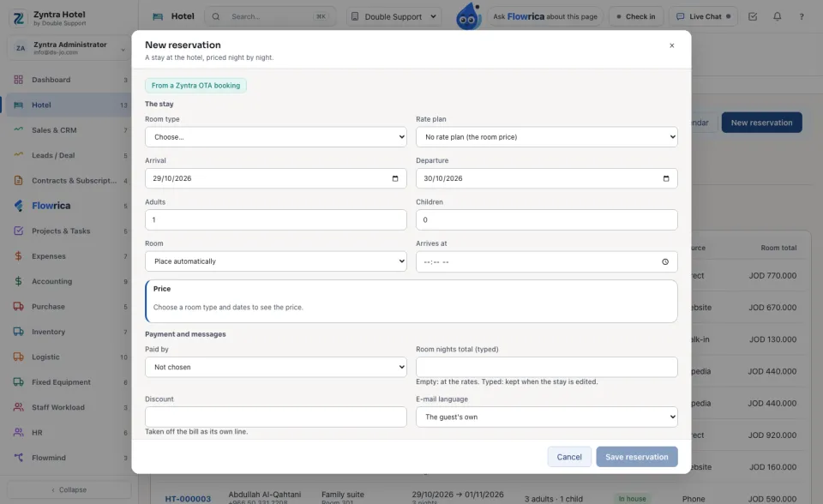Click the Staff Workload people icon
This screenshot has width=823, height=504.
tap(18, 407)
